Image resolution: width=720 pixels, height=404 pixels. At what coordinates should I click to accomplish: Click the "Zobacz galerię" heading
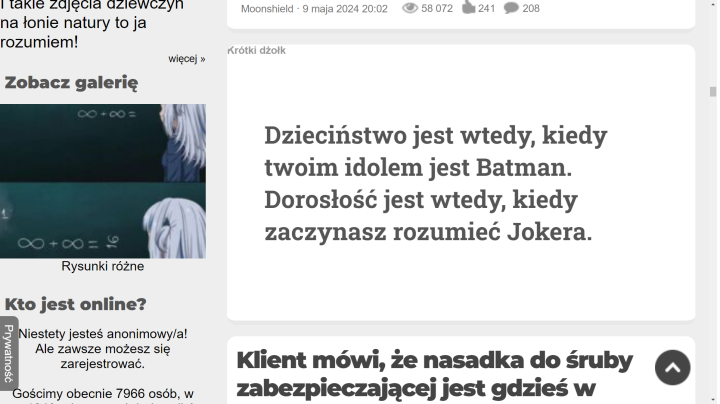click(x=71, y=83)
